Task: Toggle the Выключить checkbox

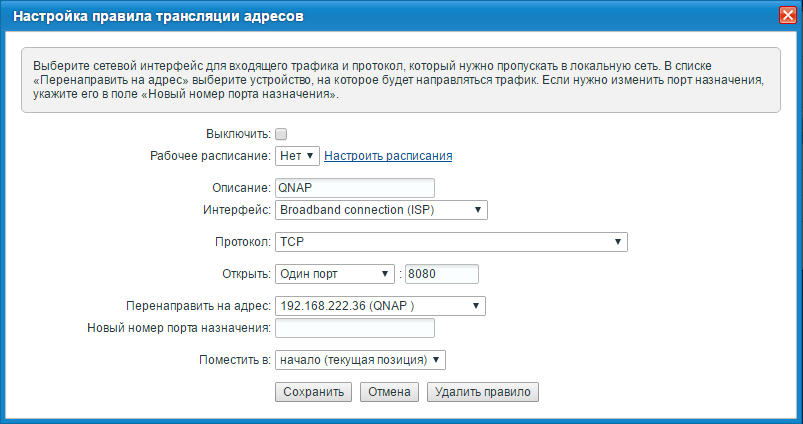Action: [281, 134]
